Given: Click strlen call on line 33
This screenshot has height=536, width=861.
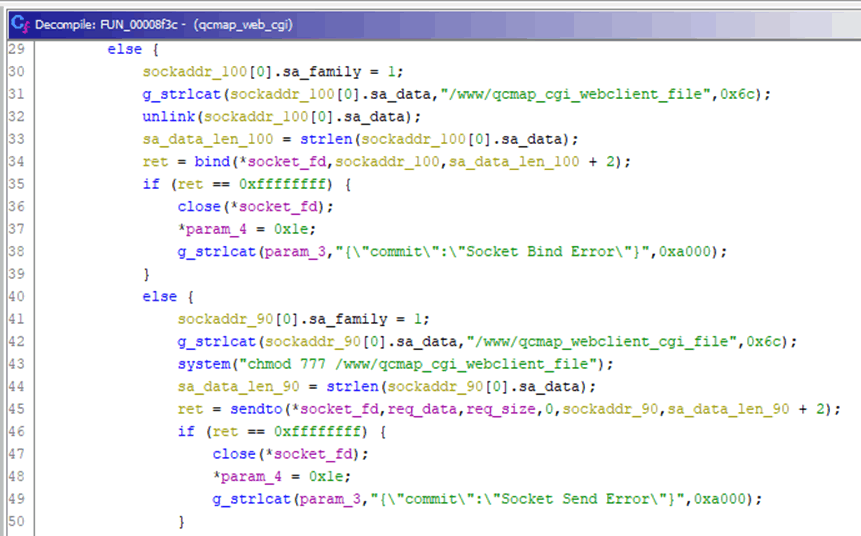Looking at the screenshot, I should coord(326,139).
